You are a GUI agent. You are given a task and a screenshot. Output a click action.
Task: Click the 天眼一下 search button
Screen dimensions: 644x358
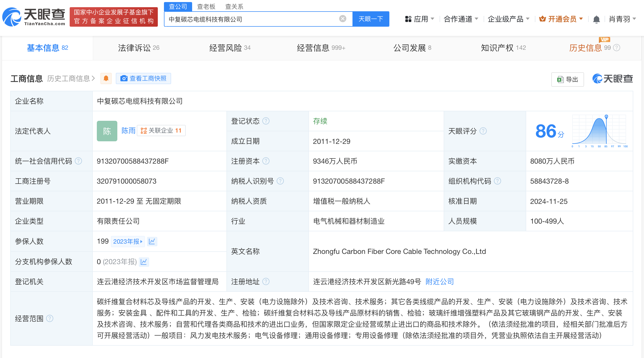[x=371, y=18]
